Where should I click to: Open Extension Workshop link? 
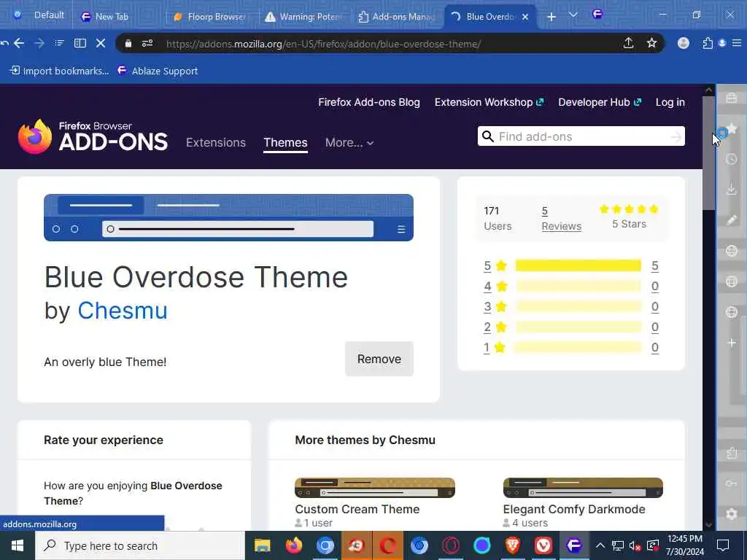click(x=489, y=102)
